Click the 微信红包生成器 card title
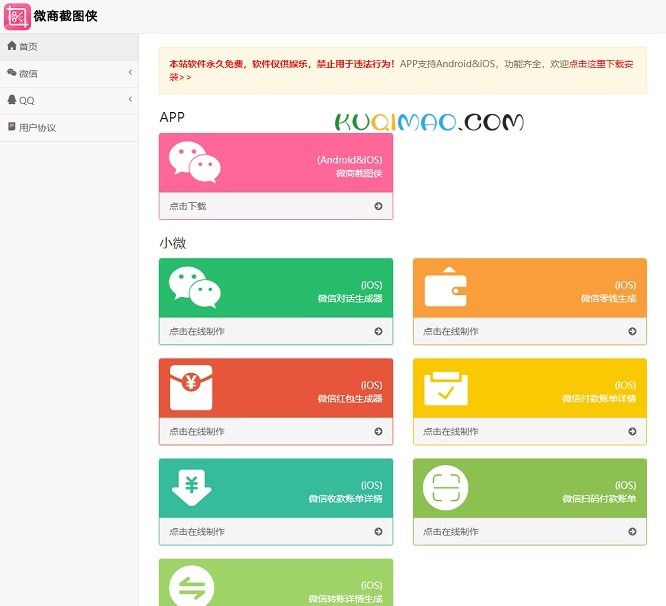 (x=350, y=399)
